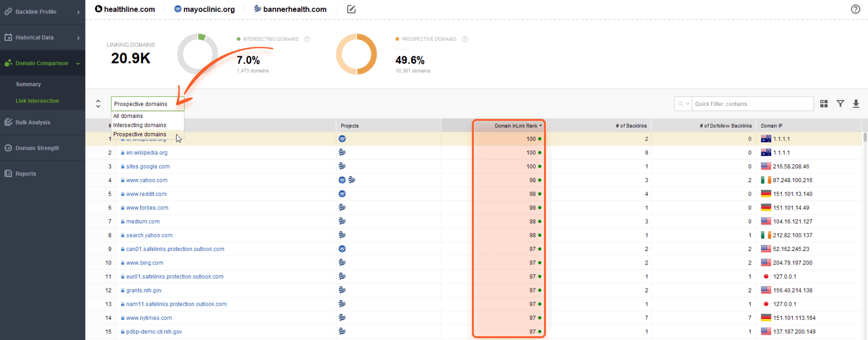Click the grid columns view icon

[824, 103]
